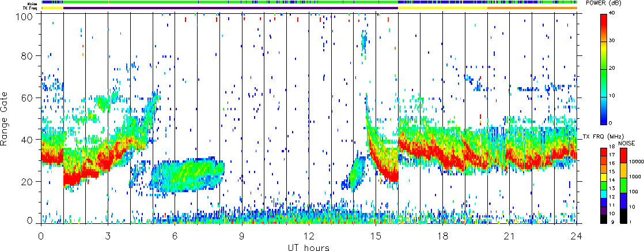Select the 15 tick label on UT hours axis
The height and width of the screenshot is (251, 644).
point(376,235)
